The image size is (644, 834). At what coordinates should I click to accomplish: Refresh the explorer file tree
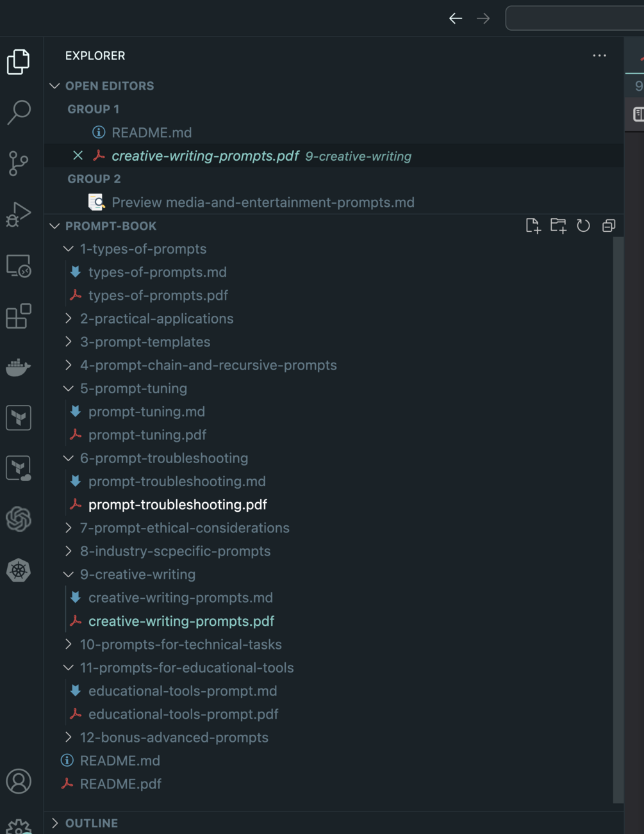583,225
